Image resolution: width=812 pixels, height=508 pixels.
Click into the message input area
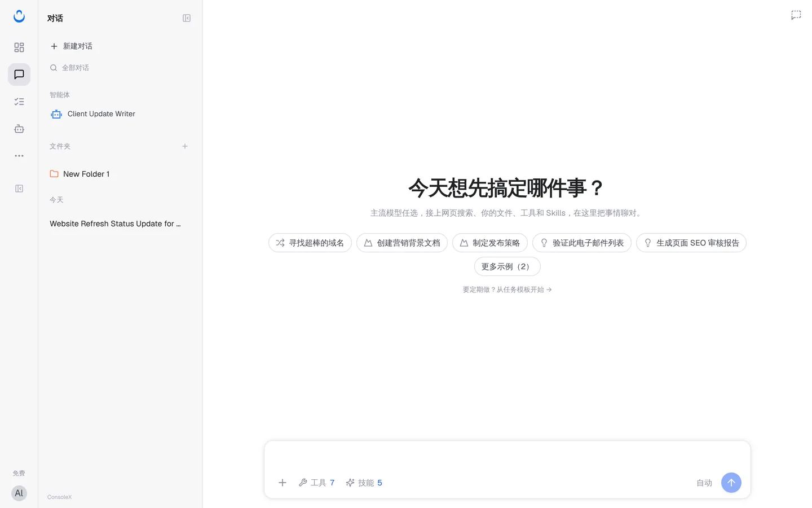coord(507,456)
